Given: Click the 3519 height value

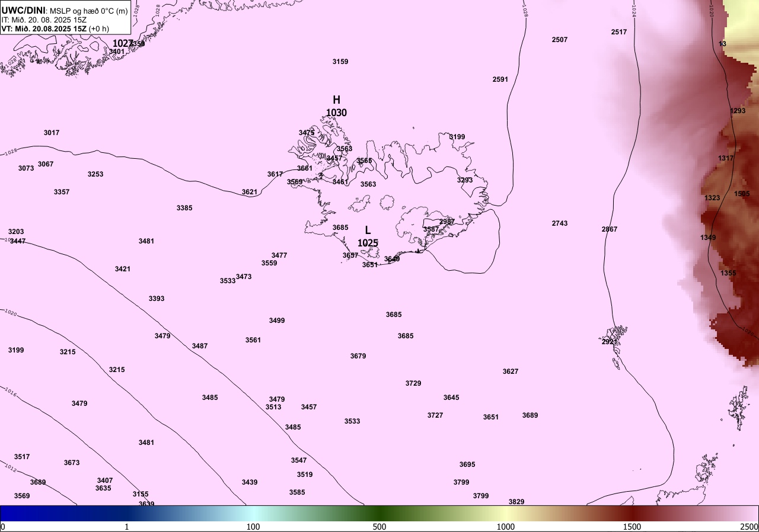Looking at the screenshot, I should click(x=305, y=475).
